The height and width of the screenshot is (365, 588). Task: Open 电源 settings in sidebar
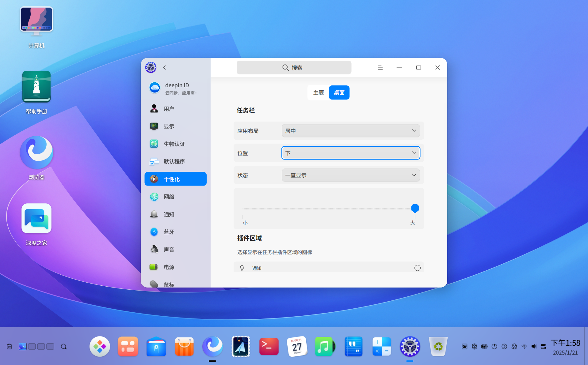[175, 267]
